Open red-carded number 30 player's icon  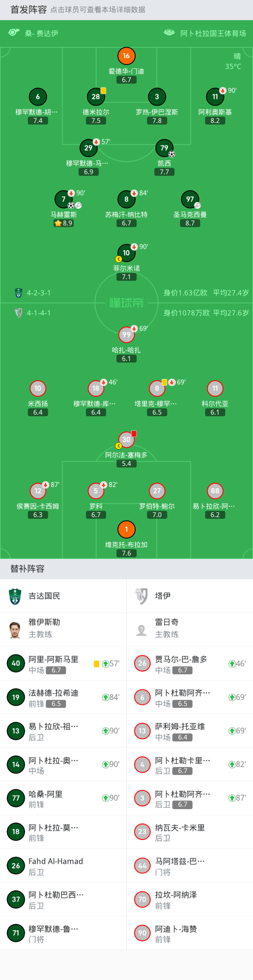pos(126,439)
